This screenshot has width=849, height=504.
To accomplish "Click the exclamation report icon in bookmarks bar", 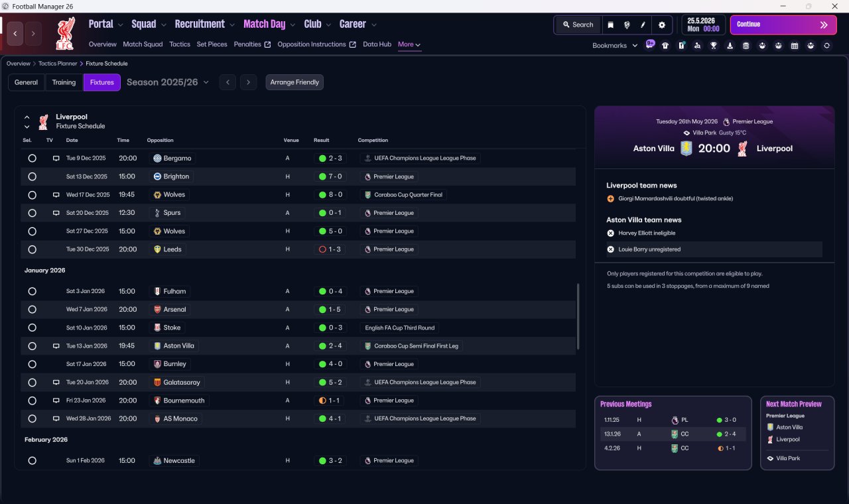I will point(681,46).
